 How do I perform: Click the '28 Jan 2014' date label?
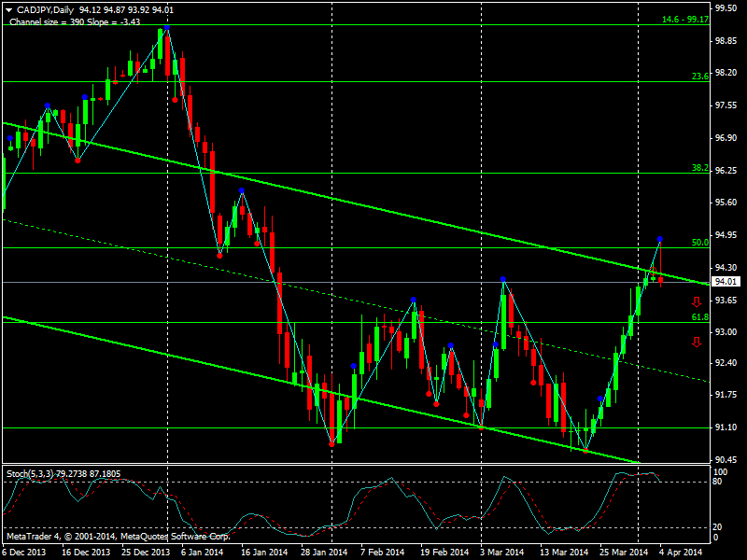coord(324,552)
